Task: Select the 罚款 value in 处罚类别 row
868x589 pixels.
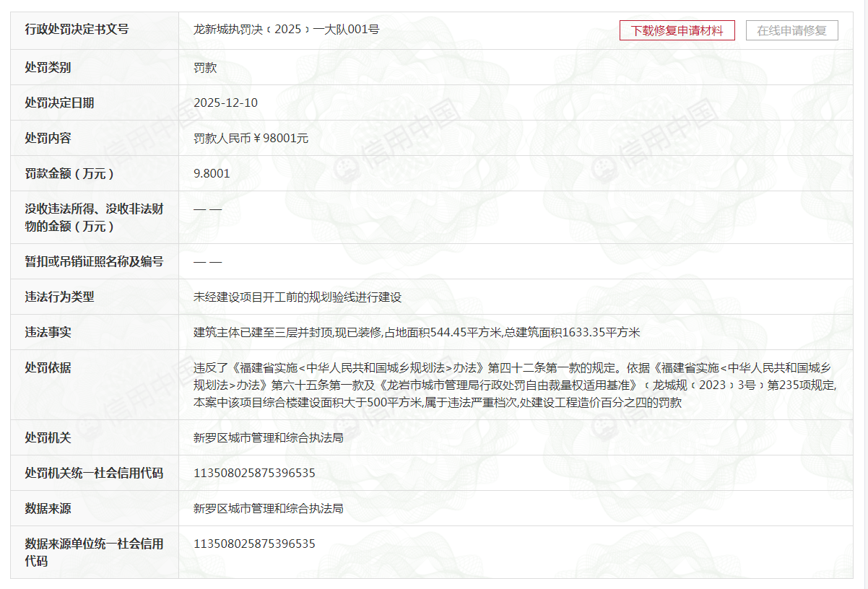Action: click(205, 67)
